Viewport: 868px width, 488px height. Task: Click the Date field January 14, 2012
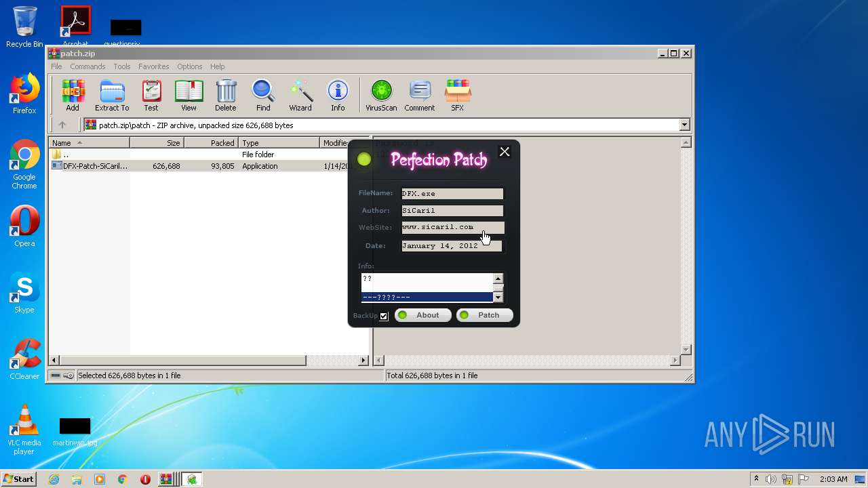click(452, 246)
